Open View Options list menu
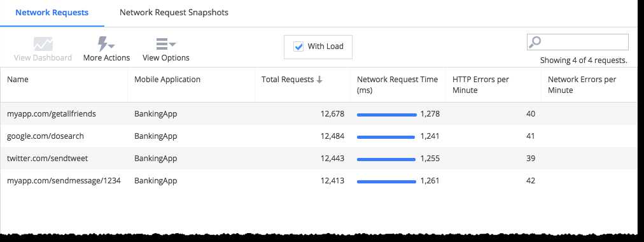The width and height of the screenshot is (644, 242). [166, 43]
